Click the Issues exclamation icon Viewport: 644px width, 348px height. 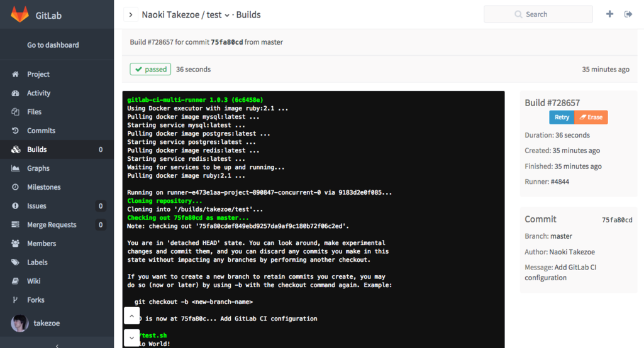point(15,206)
